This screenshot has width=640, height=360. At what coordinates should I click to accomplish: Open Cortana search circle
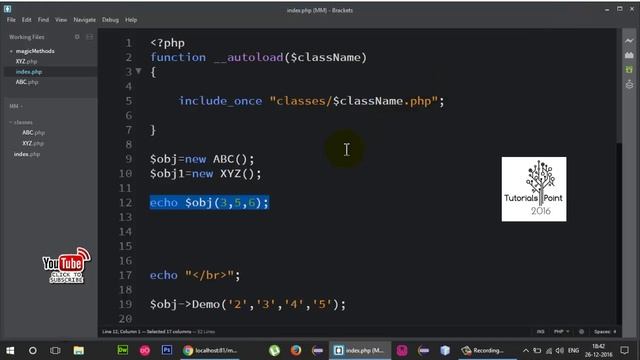coord(33,350)
